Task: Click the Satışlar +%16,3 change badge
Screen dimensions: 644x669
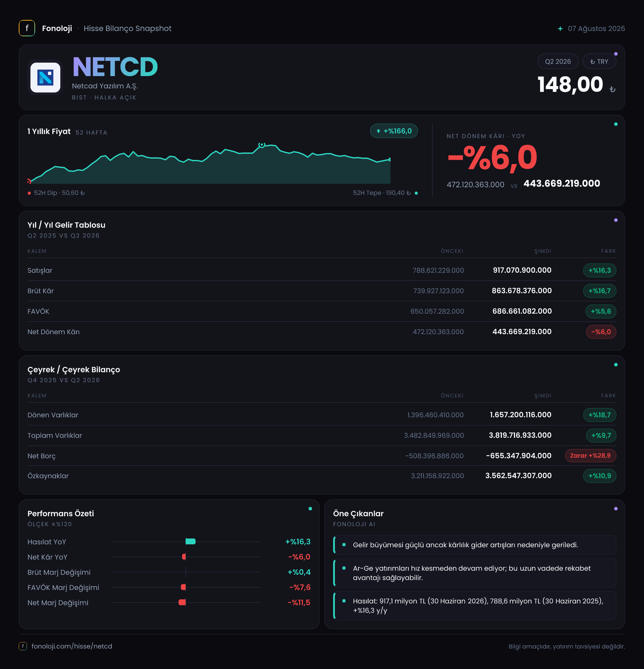Action: (x=599, y=270)
